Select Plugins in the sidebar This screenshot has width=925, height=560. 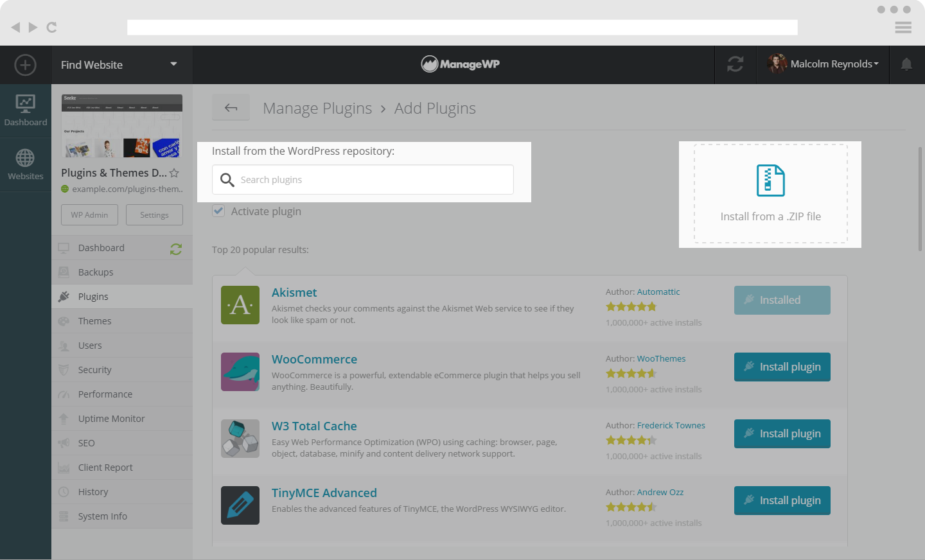click(122, 297)
